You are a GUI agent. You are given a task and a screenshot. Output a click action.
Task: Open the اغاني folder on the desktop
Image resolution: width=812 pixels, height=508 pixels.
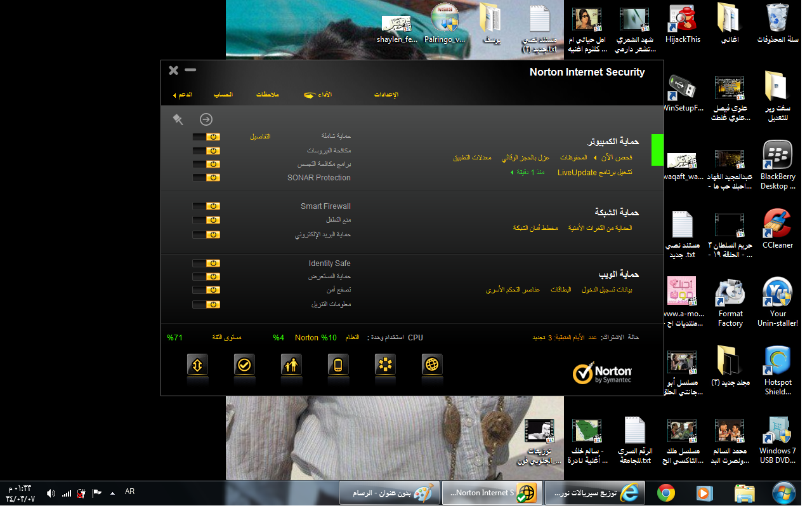click(x=730, y=23)
